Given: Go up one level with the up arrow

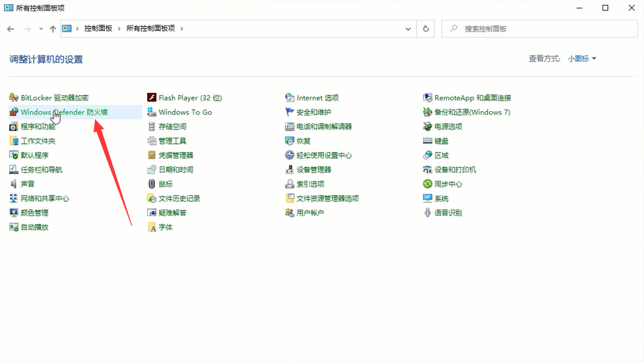Looking at the screenshot, I should tap(53, 29).
